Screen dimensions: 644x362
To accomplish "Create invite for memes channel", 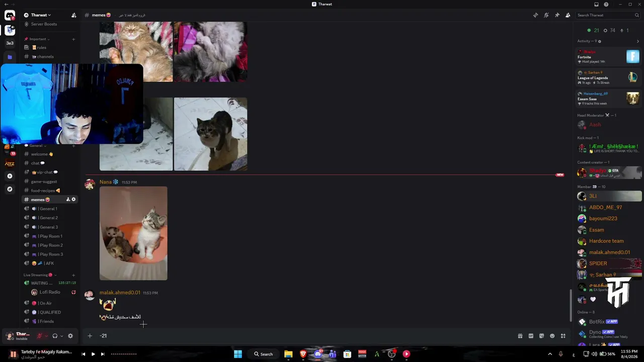I will tap(68, 200).
